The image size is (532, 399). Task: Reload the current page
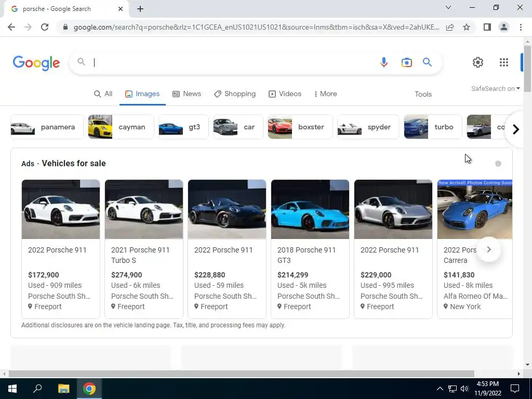click(45, 27)
